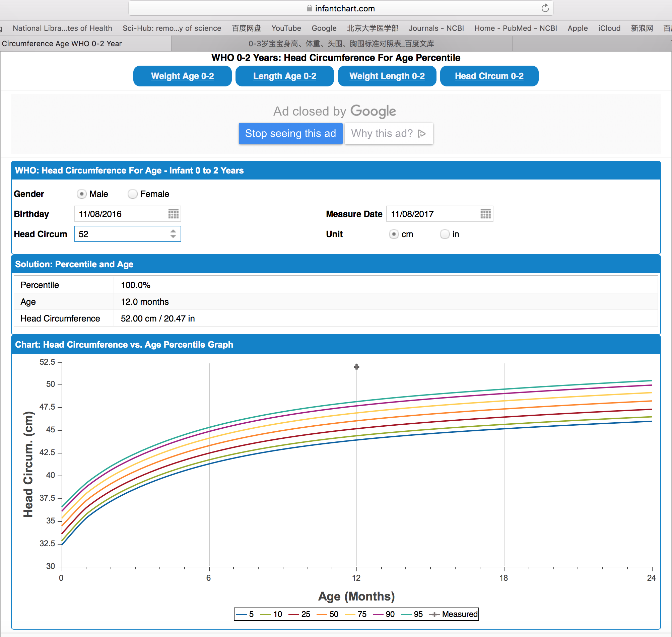The height and width of the screenshot is (637, 672).
Task: Click the 25th percentile legend swatch
Action: pos(294,614)
